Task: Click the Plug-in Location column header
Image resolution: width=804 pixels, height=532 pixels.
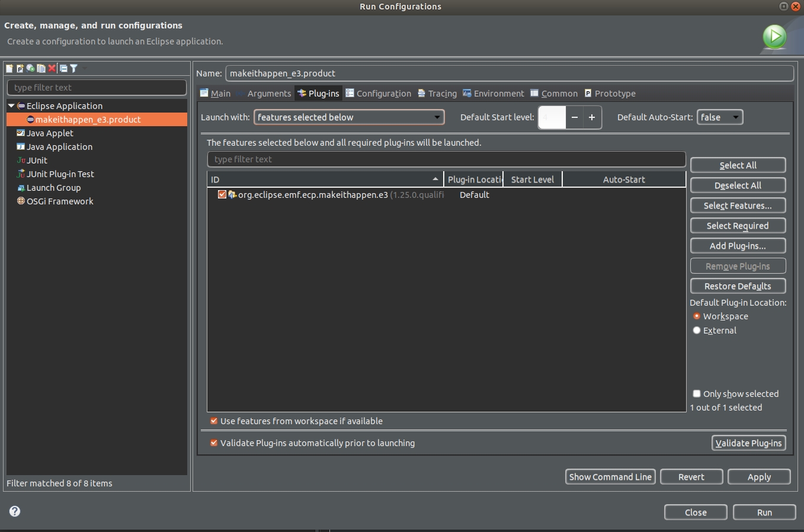Action: coord(473,180)
